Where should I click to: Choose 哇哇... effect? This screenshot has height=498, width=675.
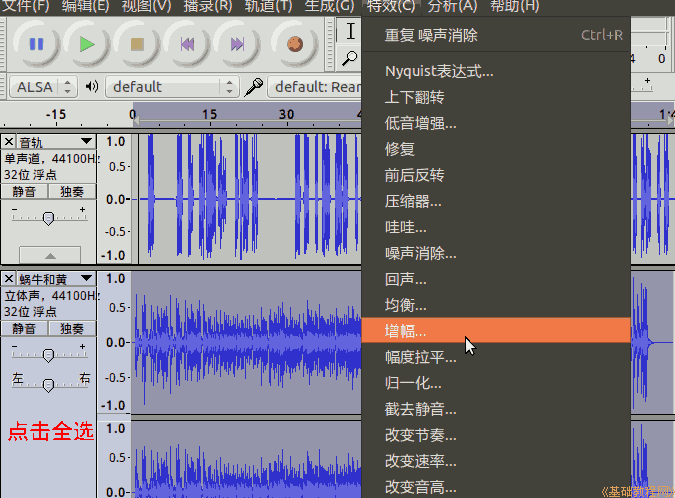point(496,227)
